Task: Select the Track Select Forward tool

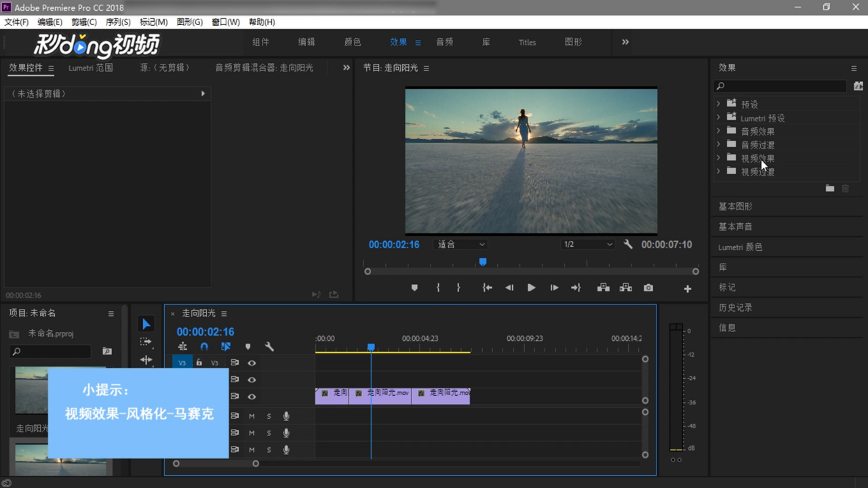Action: 146,342
